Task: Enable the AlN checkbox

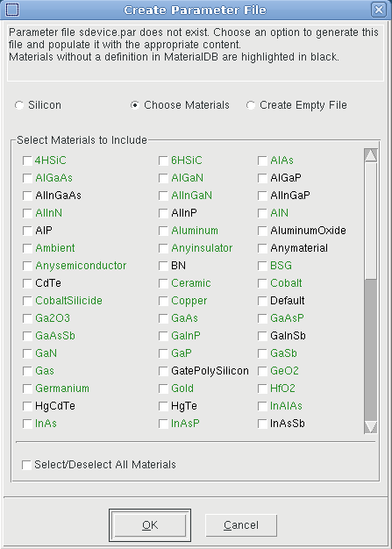Action: (x=262, y=213)
